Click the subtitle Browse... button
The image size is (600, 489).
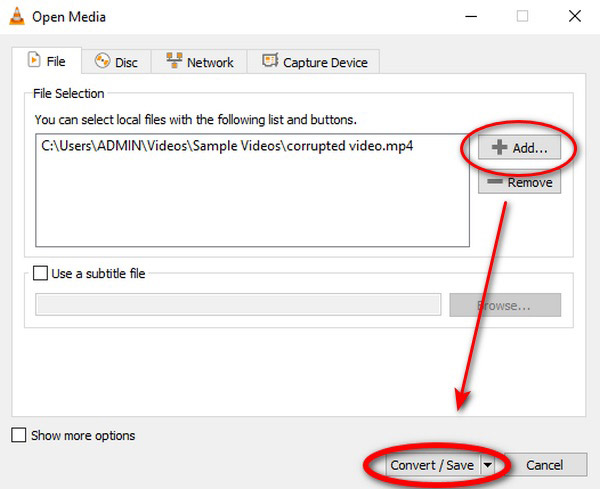(x=505, y=305)
